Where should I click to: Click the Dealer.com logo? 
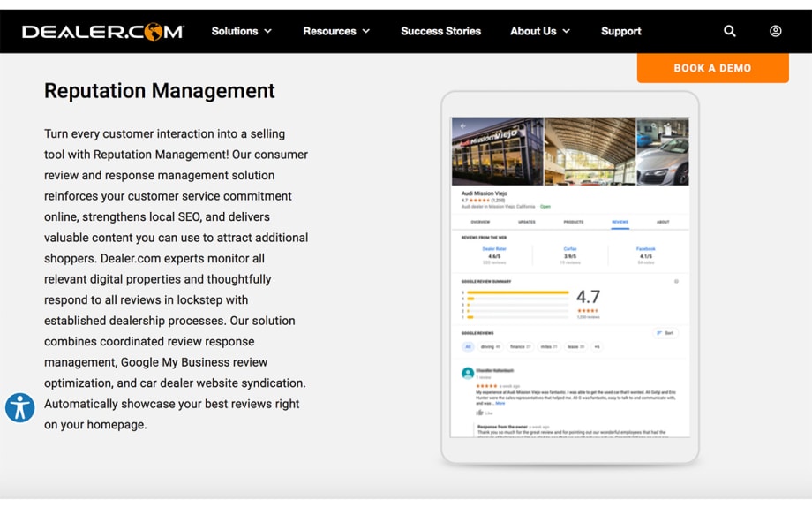[x=102, y=32]
